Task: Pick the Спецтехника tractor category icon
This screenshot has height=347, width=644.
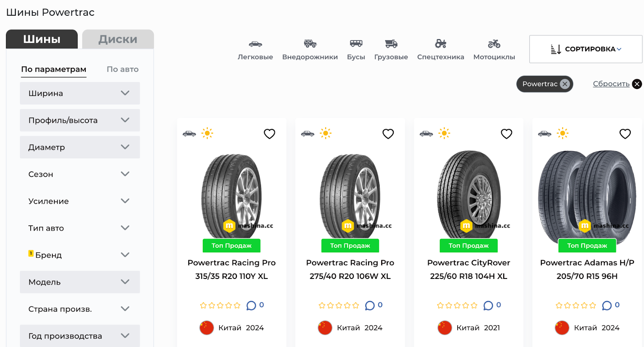Action: click(x=440, y=44)
